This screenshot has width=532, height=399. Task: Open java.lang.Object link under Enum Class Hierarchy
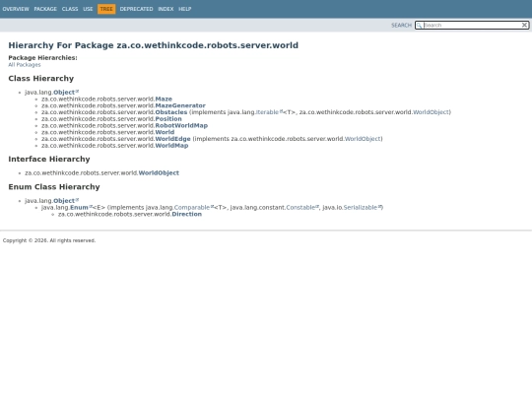point(64,201)
